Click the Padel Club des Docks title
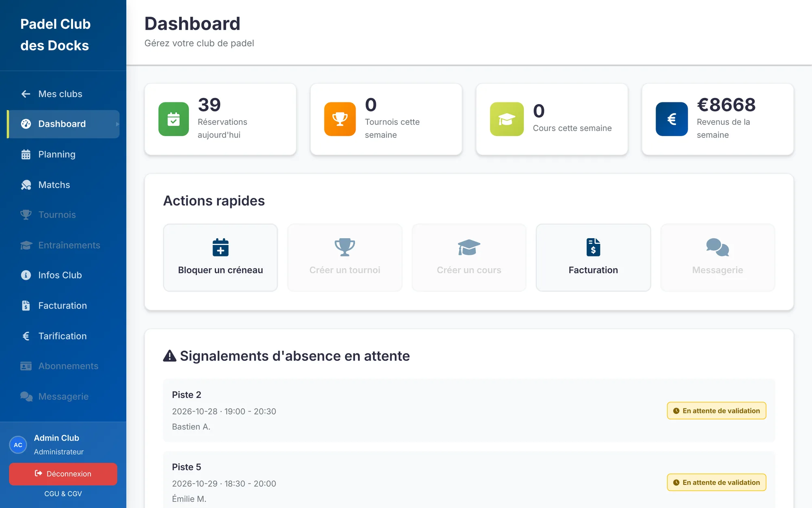Image resolution: width=812 pixels, height=508 pixels. (56, 35)
